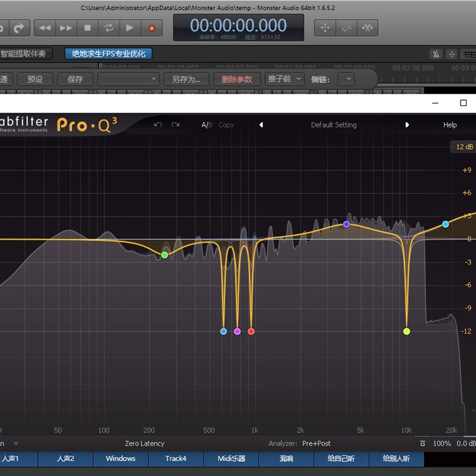
Task: Click Copy next to A/B
Action: click(226, 125)
